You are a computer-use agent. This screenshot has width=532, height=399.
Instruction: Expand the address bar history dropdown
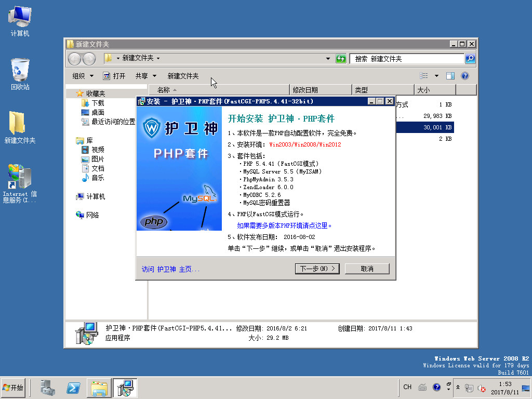[328, 59]
